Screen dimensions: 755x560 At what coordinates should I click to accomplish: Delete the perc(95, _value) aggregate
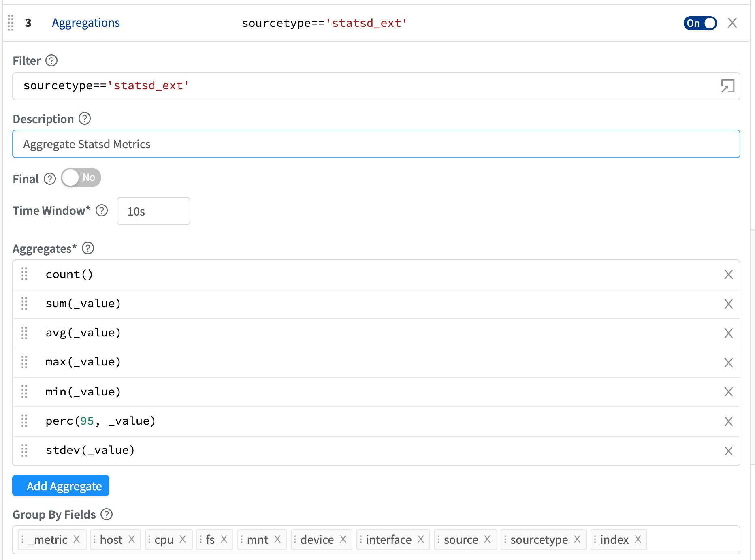(x=728, y=421)
